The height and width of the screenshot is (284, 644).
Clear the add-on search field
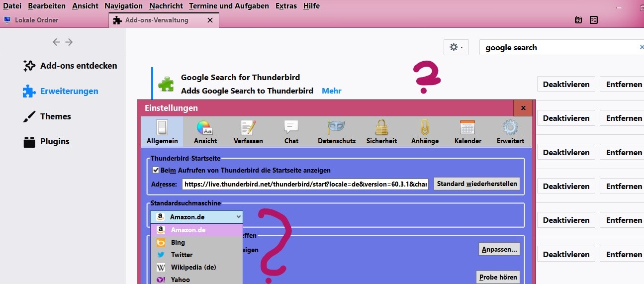tap(641, 47)
